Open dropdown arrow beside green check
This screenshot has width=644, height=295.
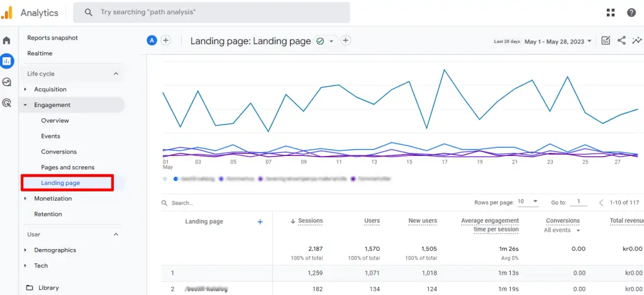point(331,42)
